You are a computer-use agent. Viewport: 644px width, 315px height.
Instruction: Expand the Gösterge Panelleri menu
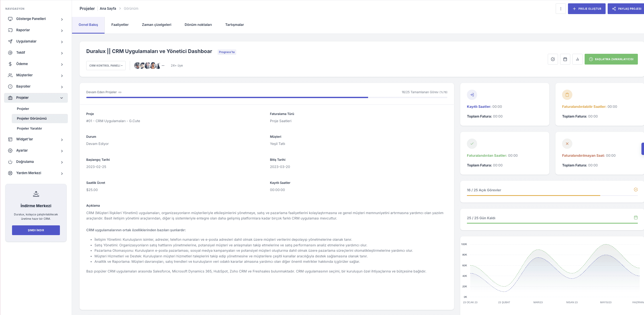(x=36, y=19)
